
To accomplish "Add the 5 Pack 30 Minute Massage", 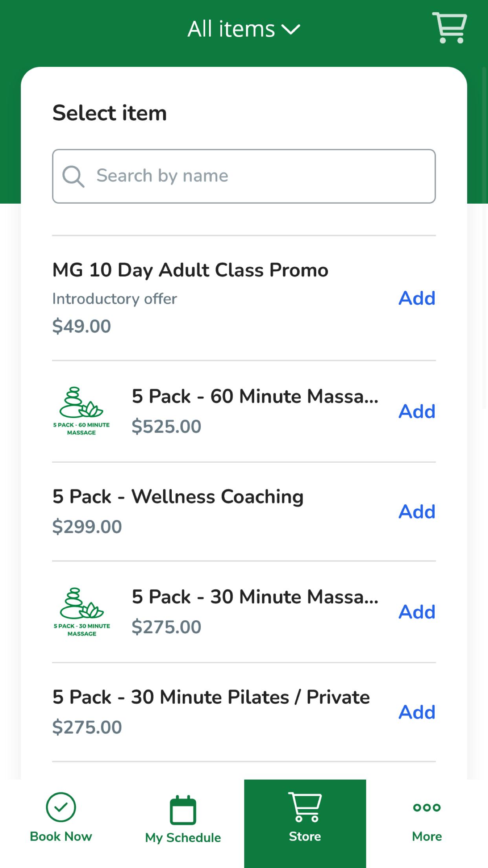I will [x=417, y=612].
